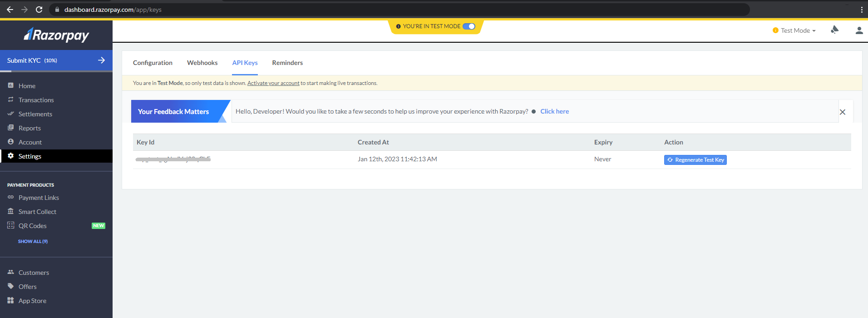Image resolution: width=868 pixels, height=318 pixels.
Task: Click the Home sidebar icon
Action: [x=11, y=85]
